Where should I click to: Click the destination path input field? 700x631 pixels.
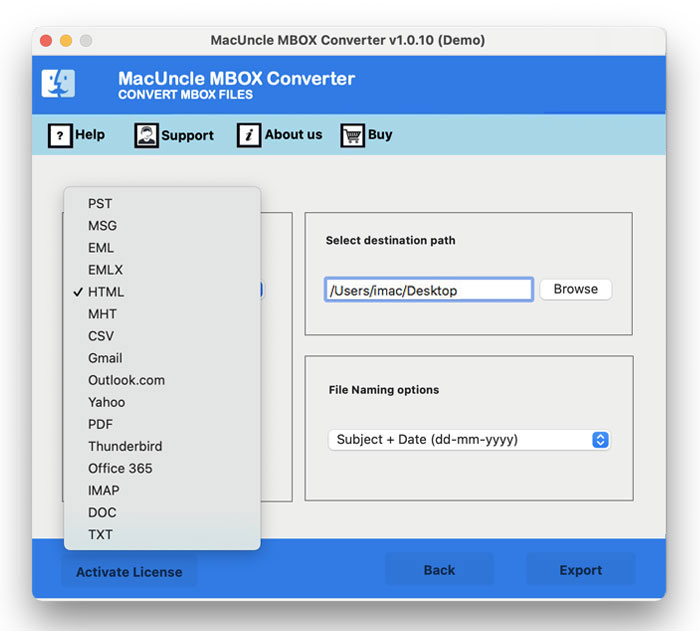click(x=429, y=290)
